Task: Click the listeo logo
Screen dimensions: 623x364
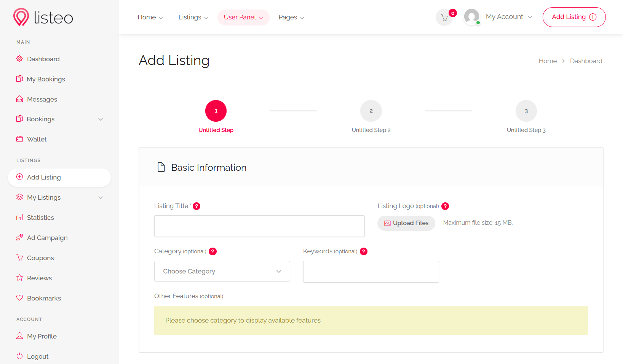Action: click(x=43, y=17)
